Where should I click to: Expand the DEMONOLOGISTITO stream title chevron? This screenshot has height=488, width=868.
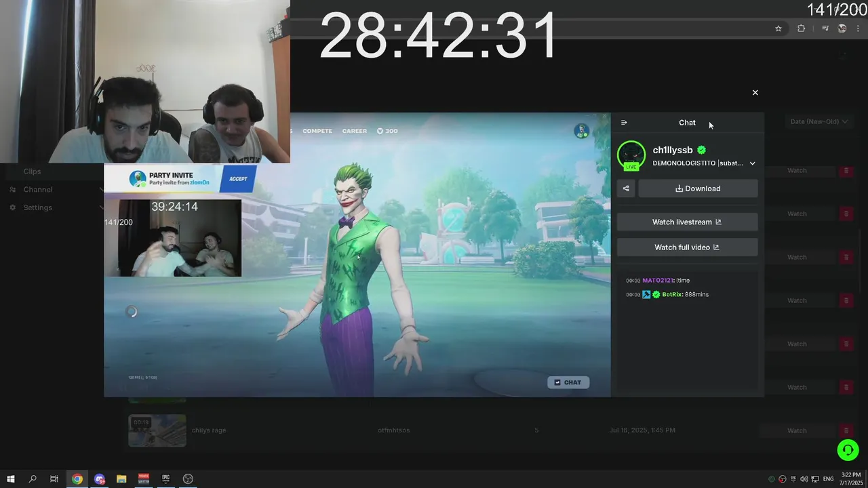coord(752,163)
